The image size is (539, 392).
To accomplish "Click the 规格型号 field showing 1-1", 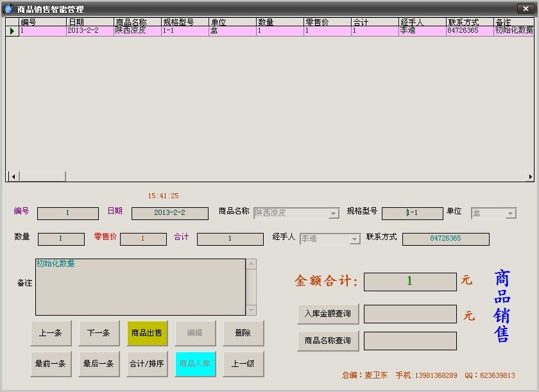I will (x=413, y=214).
